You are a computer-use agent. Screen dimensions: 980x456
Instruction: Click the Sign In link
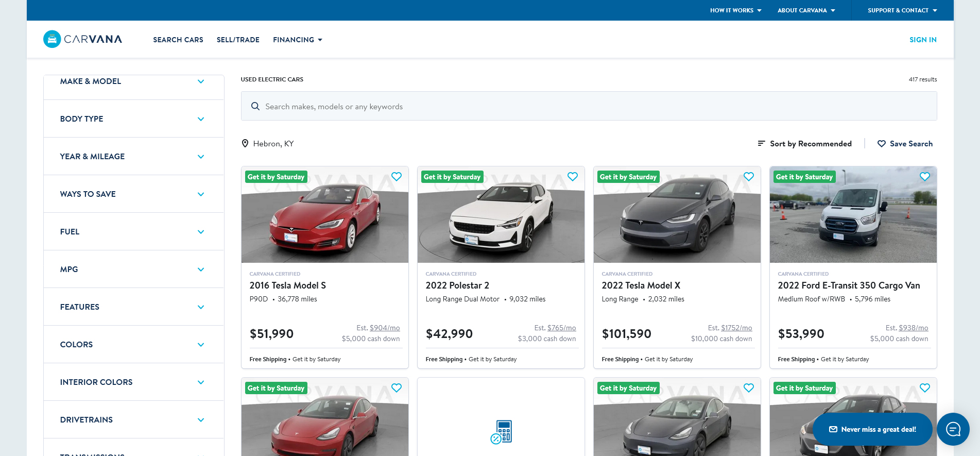pos(923,40)
